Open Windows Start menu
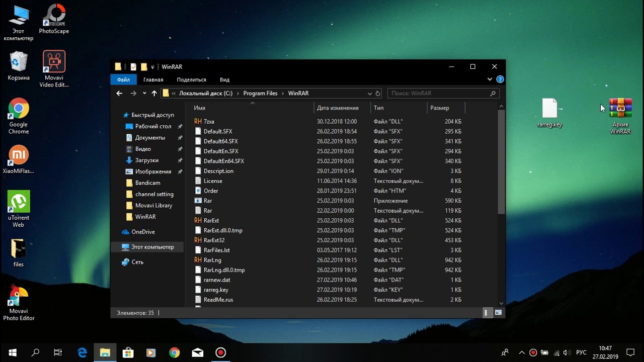This screenshot has height=362, width=644. click(x=12, y=352)
